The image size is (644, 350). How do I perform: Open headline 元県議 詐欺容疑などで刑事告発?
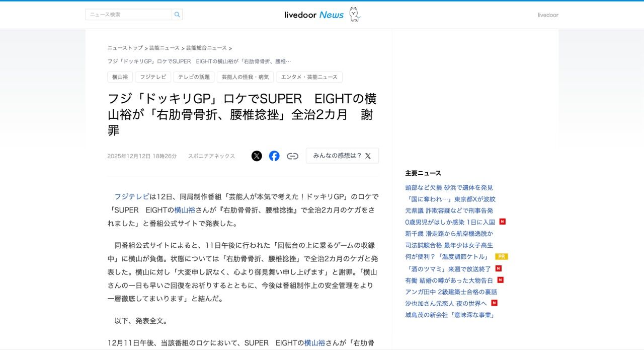(x=449, y=211)
